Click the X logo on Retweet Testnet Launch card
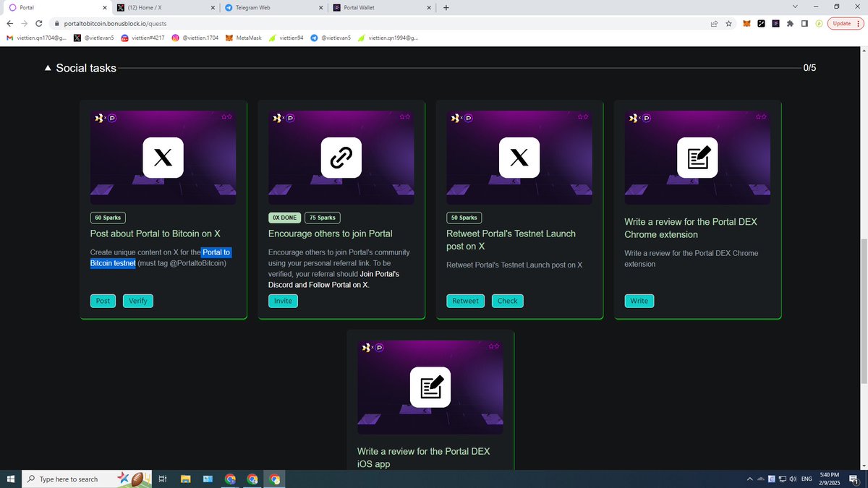The height and width of the screenshot is (488, 868). 519,158
